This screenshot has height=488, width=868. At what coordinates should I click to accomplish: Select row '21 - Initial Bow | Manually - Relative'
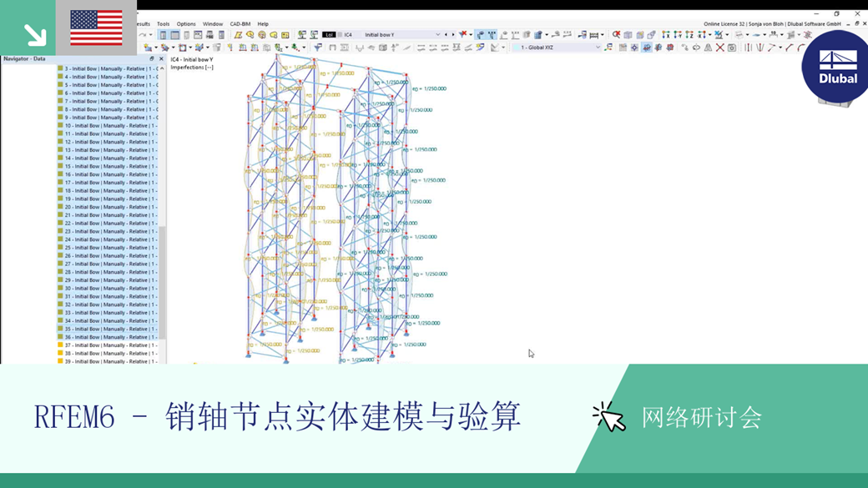tap(111, 215)
